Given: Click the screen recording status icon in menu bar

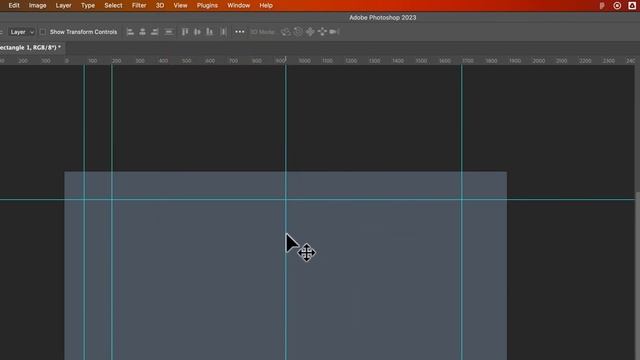Looking at the screenshot, I should (617, 6).
